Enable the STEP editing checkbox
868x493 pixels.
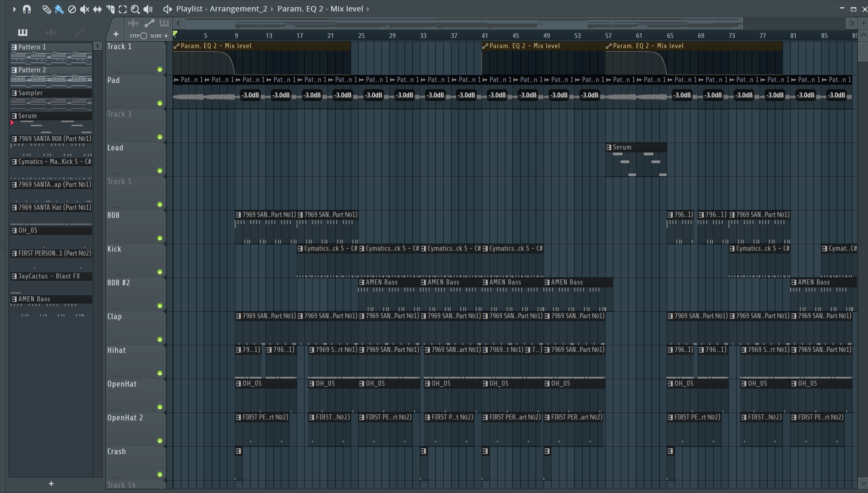143,36
